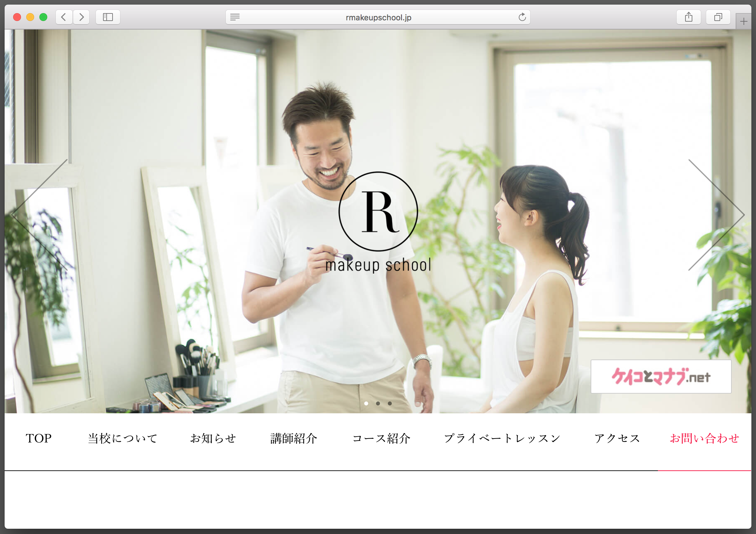
Task: Select the third slideshow dot
Action: [390, 403]
